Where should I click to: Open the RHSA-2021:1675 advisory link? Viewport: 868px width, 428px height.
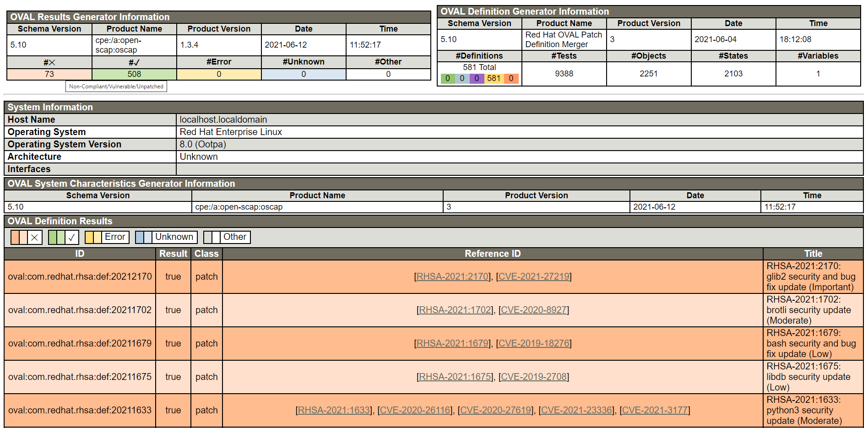pos(455,377)
